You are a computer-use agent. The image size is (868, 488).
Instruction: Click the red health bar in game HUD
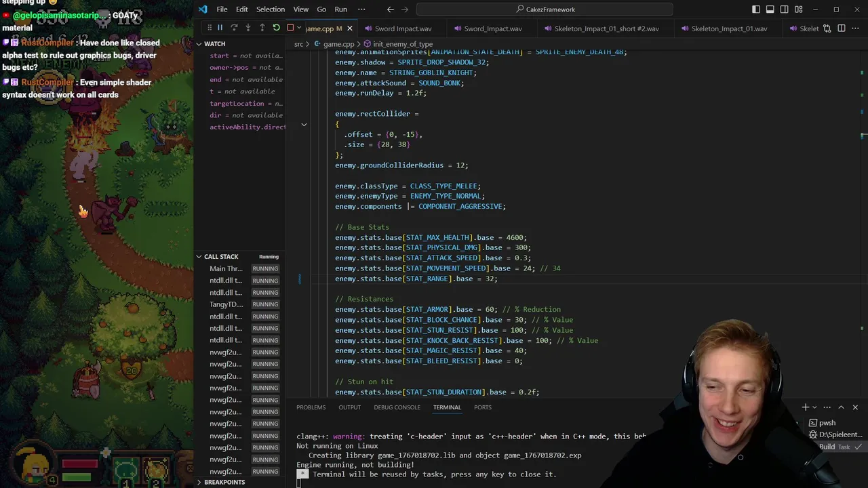tap(80, 464)
